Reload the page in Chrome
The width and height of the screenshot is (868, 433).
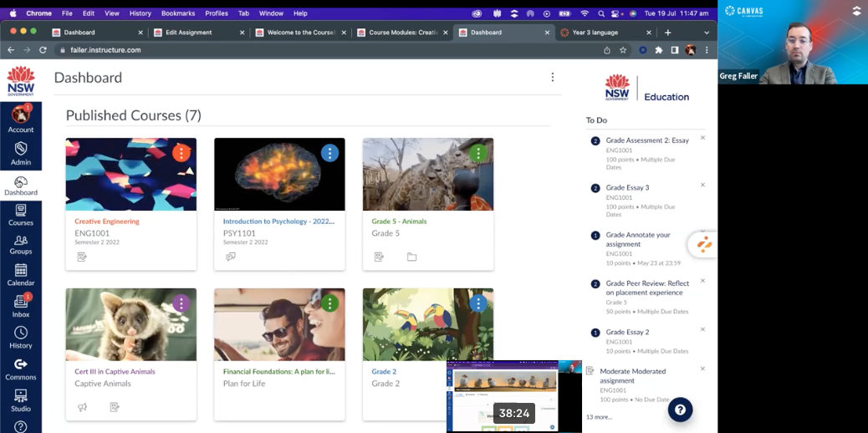click(x=43, y=50)
